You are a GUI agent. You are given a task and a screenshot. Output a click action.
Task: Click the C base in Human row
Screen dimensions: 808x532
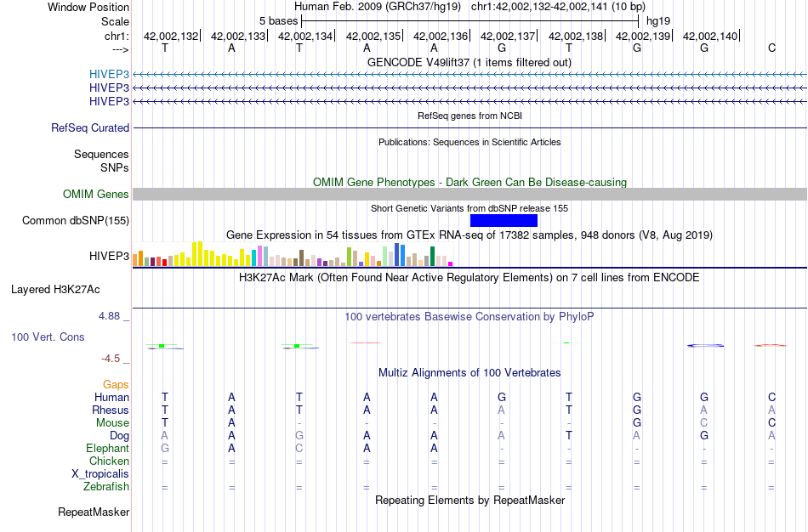(x=771, y=397)
